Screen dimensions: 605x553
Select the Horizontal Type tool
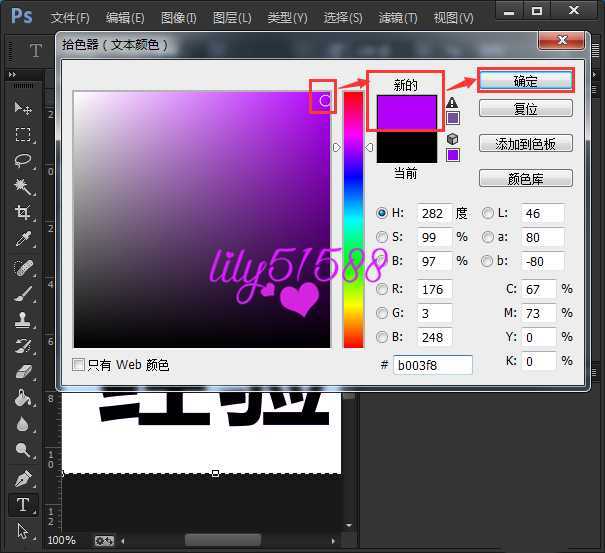[23, 505]
